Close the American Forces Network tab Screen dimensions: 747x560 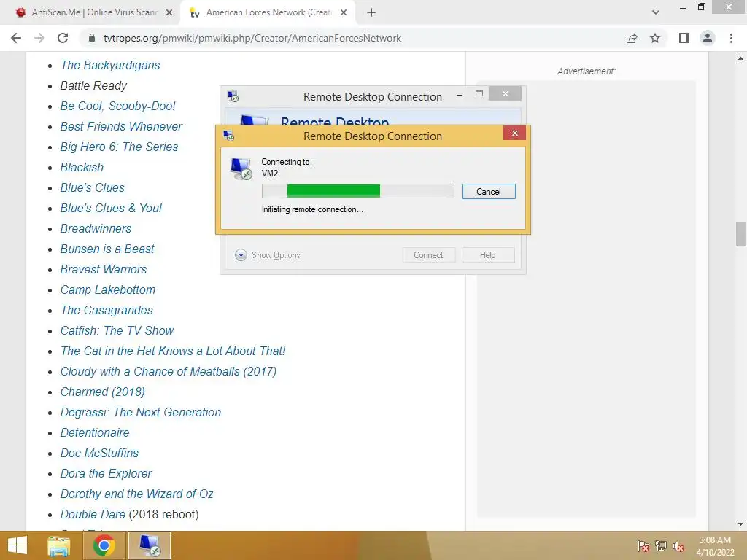pyautogui.click(x=344, y=12)
